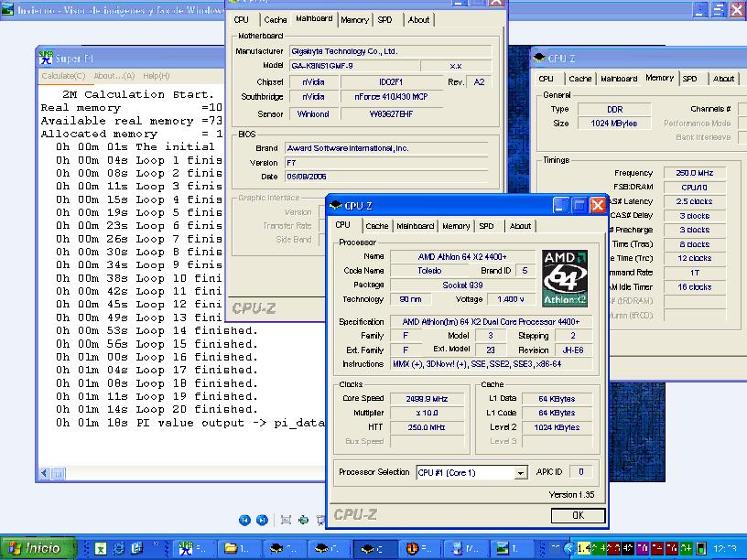Click the active CPU-Z taskbar button
747x560 pixels.
tap(374, 549)
